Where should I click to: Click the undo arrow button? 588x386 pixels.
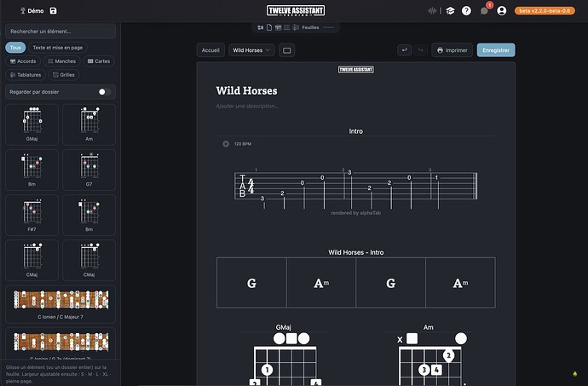point(404,50)
